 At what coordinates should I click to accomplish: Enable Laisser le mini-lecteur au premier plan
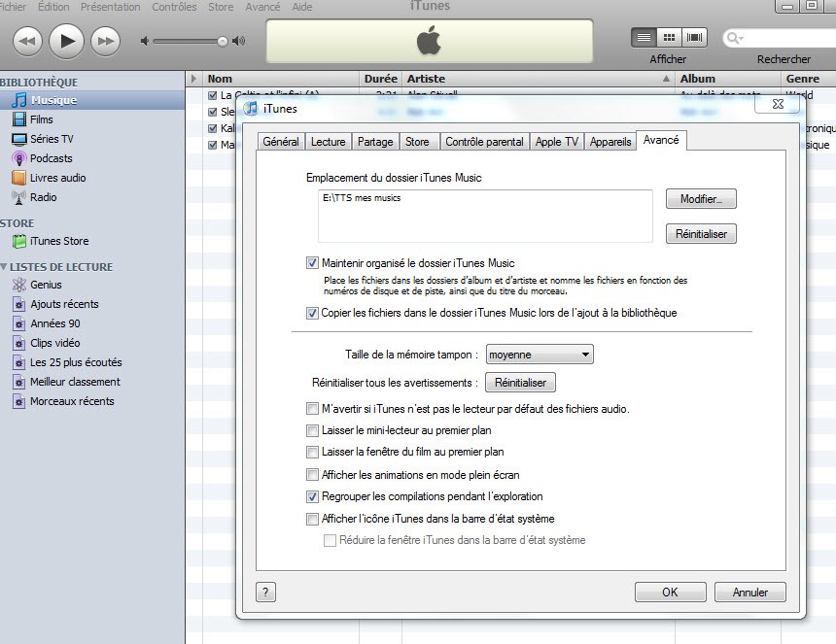pyautogui.click(x=312, y=430)
